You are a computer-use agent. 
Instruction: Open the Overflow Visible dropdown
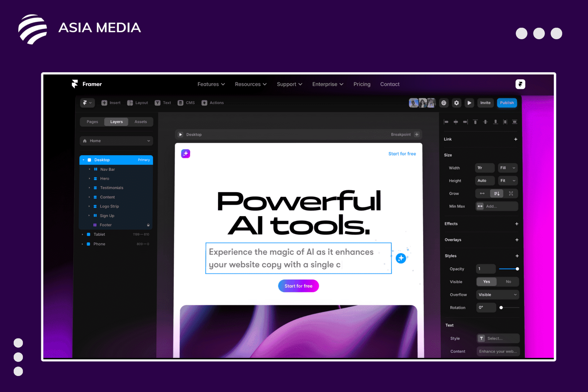click(498, 295)
